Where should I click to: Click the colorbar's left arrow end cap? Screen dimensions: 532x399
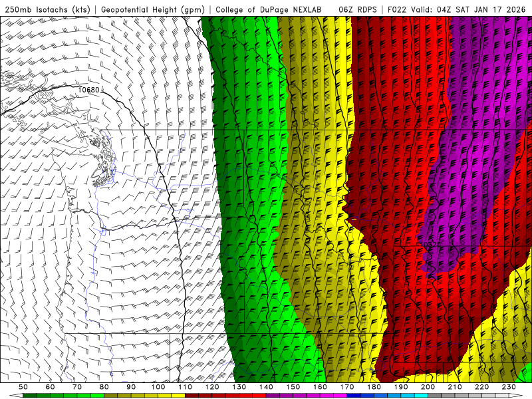click(x=16, y=395)
